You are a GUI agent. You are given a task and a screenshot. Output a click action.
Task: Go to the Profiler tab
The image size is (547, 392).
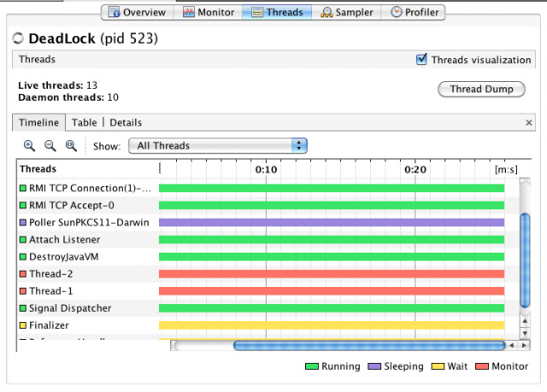click(x=414, y=13)
